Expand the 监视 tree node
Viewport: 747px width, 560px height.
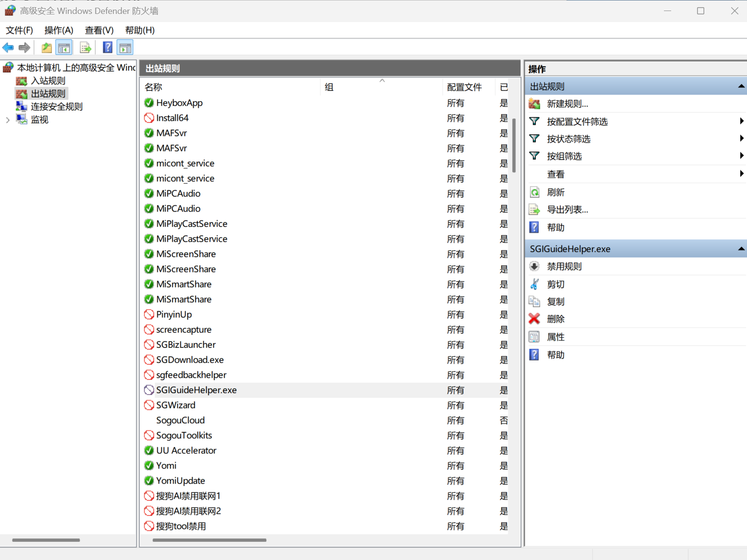tap(8, 120)
